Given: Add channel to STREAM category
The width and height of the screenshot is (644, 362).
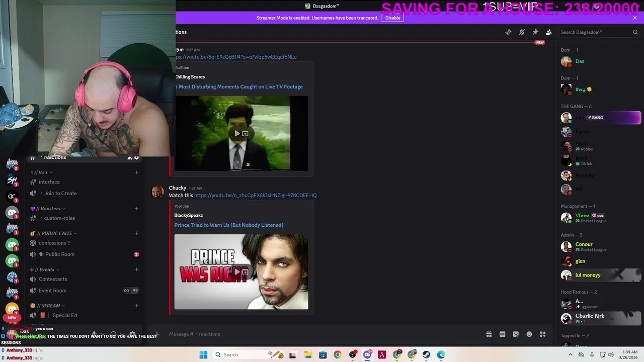Looking at the screenshot, I should (136, 306).
